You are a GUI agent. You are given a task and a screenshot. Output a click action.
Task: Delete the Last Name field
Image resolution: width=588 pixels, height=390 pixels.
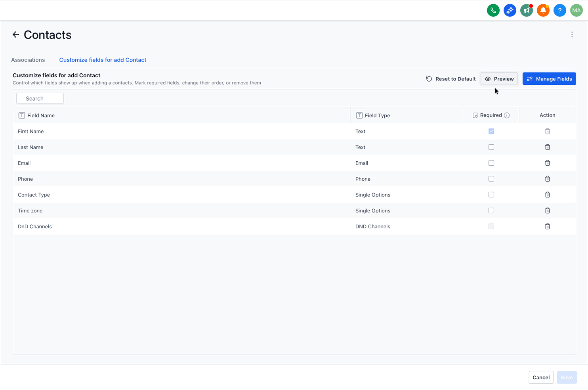click(548, 147)
